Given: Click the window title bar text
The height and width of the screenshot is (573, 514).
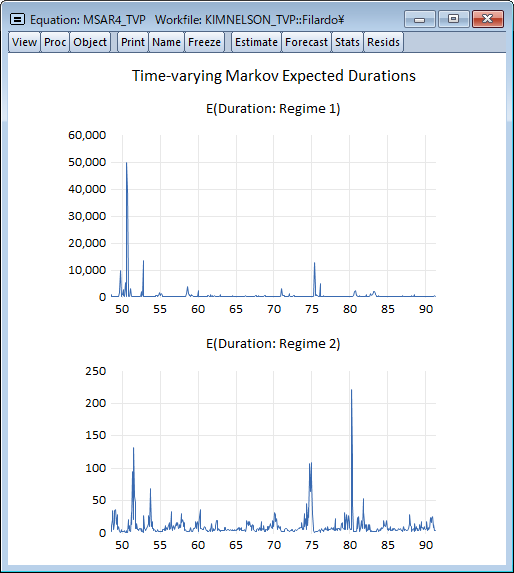Looking at the screenshot, I should point(187,19).
